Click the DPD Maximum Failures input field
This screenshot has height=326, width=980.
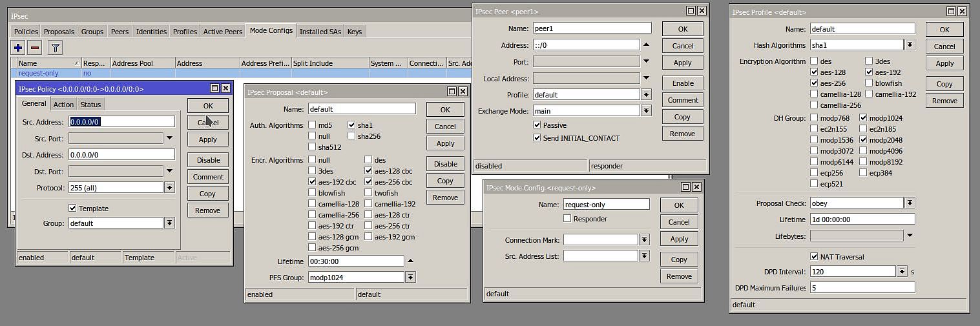click(x=862, y=288)
